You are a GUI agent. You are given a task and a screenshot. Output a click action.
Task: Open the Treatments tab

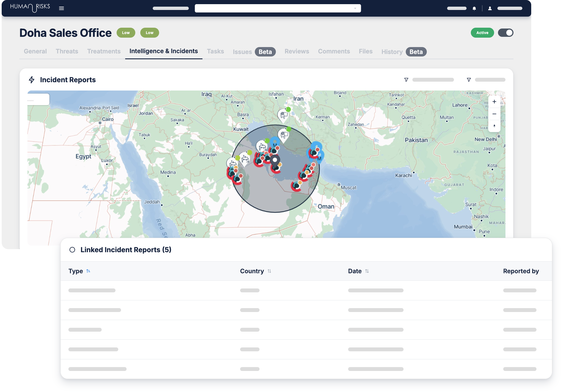[x=104, y=51]
